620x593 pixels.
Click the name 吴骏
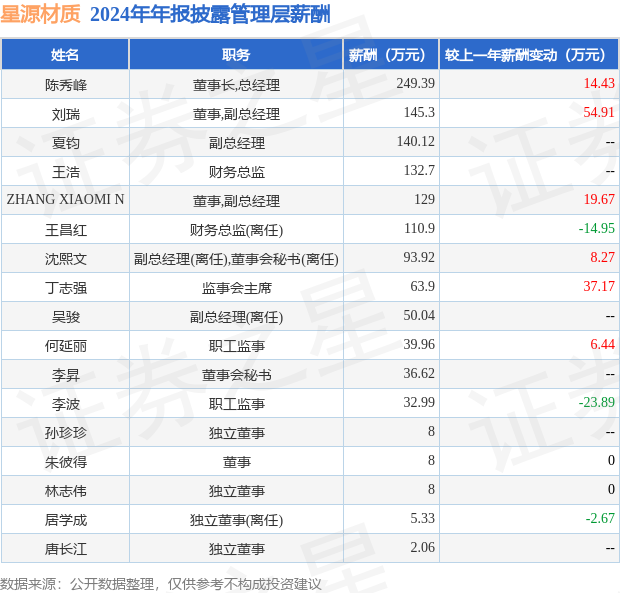click(66, 317)
